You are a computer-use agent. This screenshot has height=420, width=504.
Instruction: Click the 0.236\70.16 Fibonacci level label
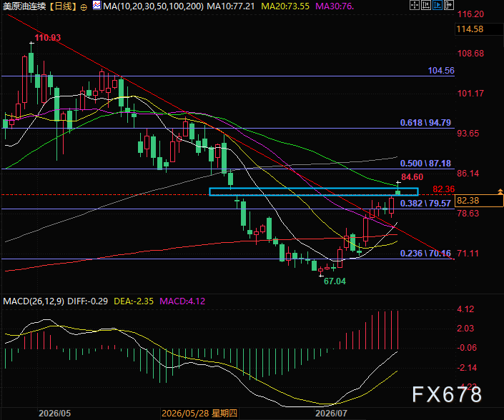425,254
